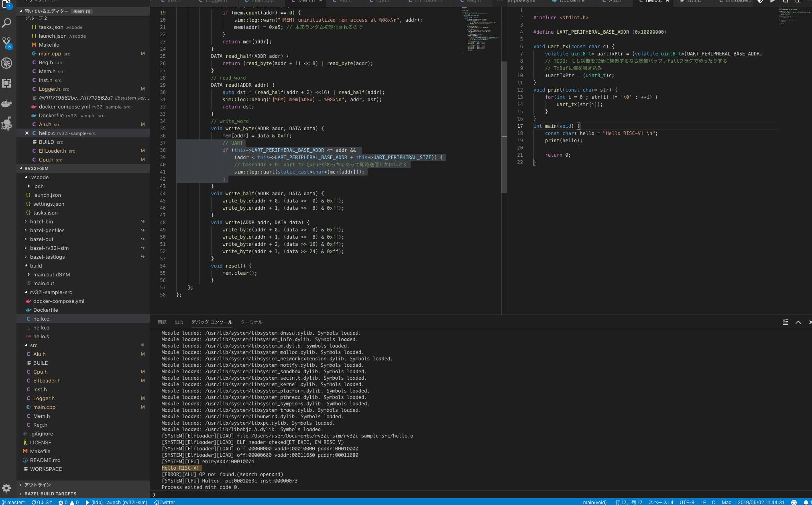Click the minimap of the hello.c editor
Viewport: 812px width, 505px height.
point(795,15)
